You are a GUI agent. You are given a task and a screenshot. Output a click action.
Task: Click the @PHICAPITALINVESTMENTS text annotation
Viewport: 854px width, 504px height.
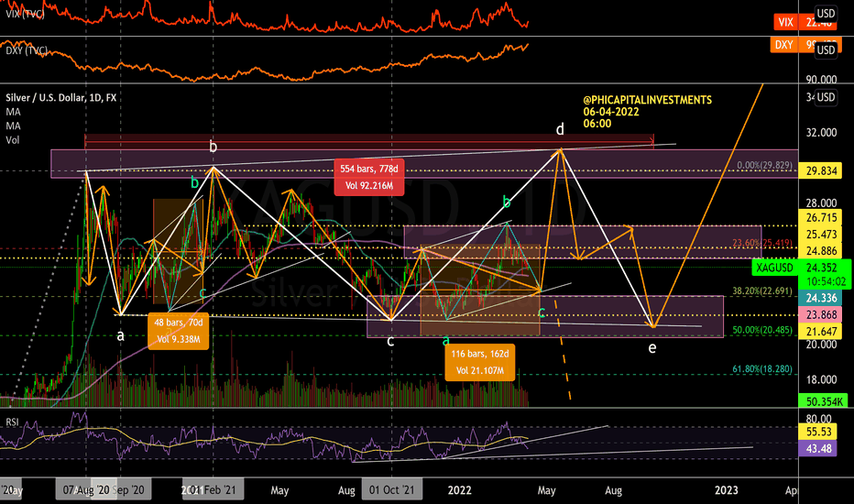click(x=647, y=100)
